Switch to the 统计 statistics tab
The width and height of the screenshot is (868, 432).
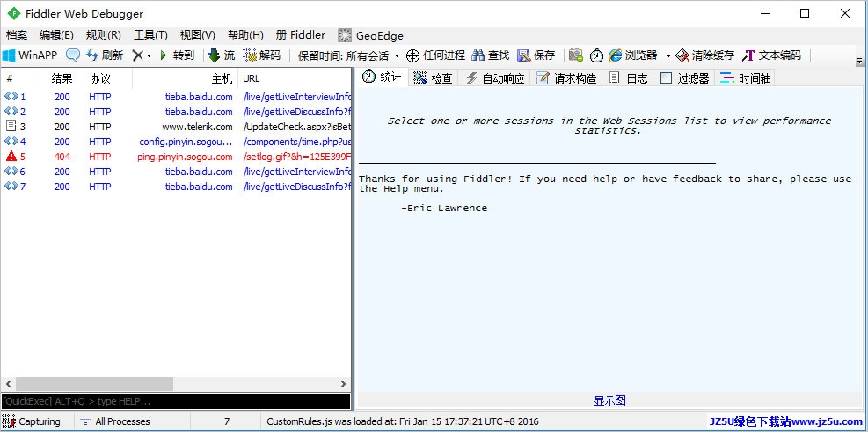382,77
